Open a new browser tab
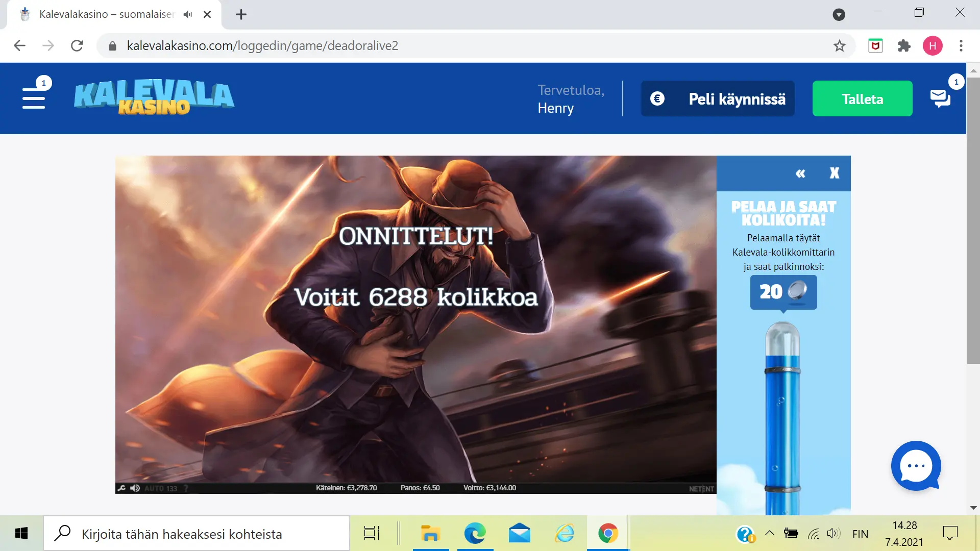980x551 pixels. click(241, 14)
